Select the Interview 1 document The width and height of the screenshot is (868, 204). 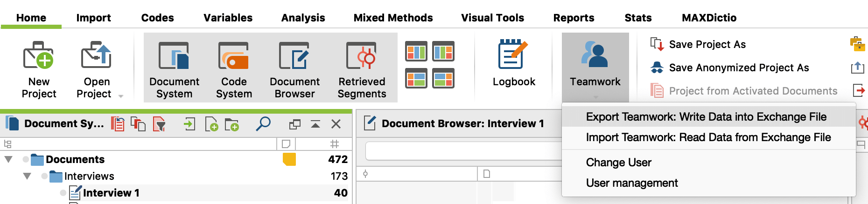point(111,193)
